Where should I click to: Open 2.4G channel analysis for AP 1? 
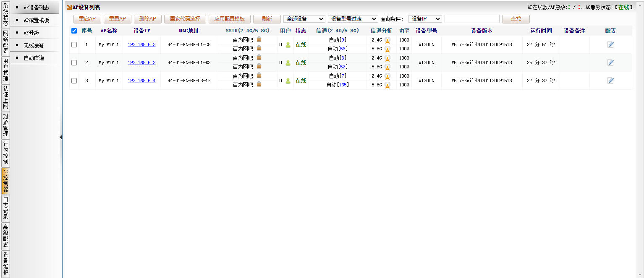(x=387, y=40)
